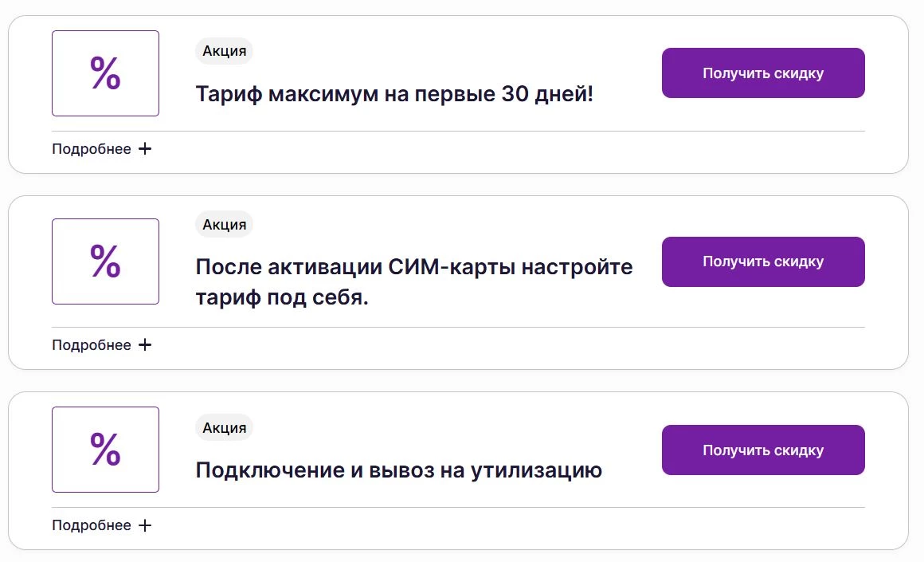Click the percent icon on the first promo card
This screenshot has height=562, width=924.
pos(105,73)
